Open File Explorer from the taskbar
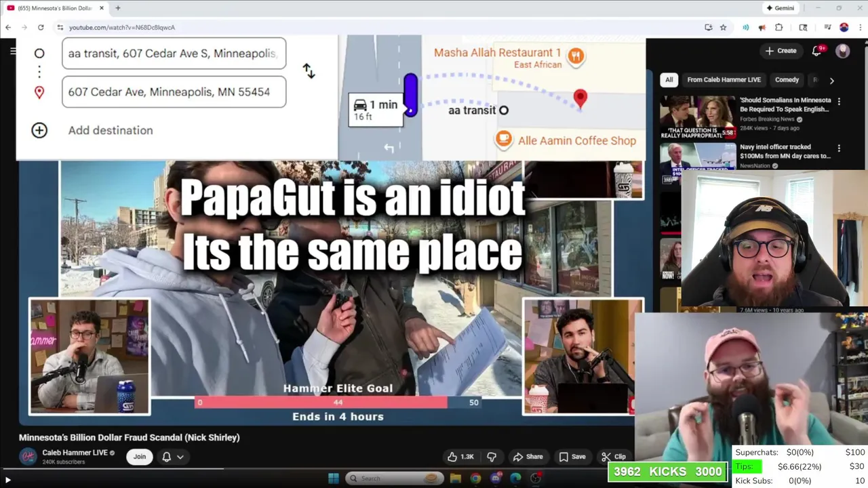Screen dimensions: 868x488 [x=456, y=479]
